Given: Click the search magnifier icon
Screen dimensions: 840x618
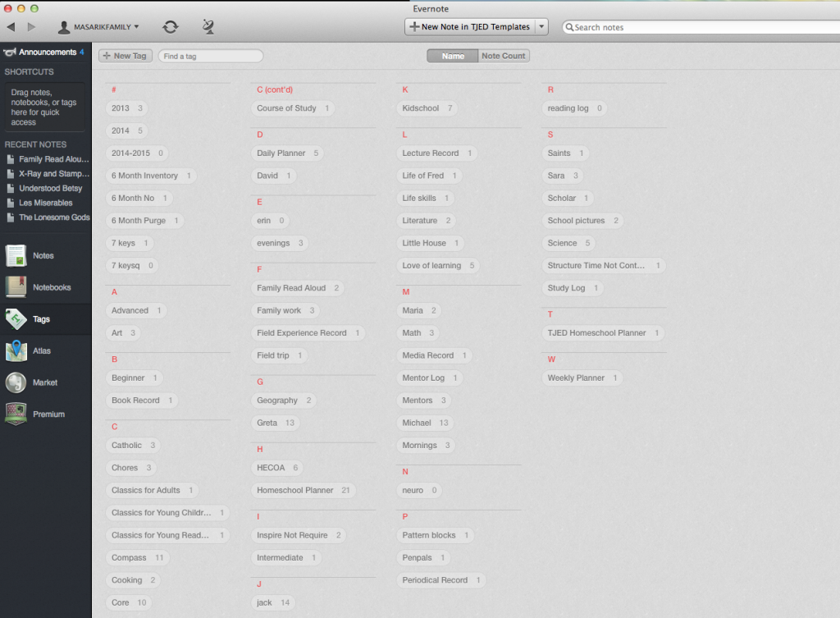Looking at the screenshot, I should click(569, 27).
